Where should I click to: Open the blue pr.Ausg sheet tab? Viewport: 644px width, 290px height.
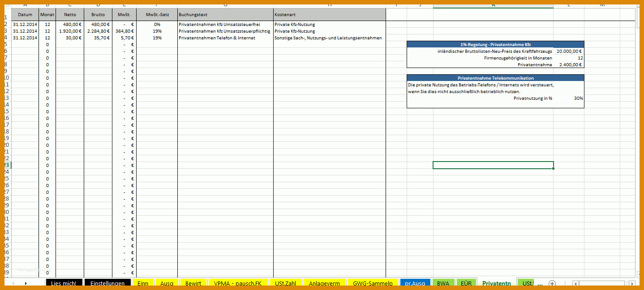coord(415,283)
